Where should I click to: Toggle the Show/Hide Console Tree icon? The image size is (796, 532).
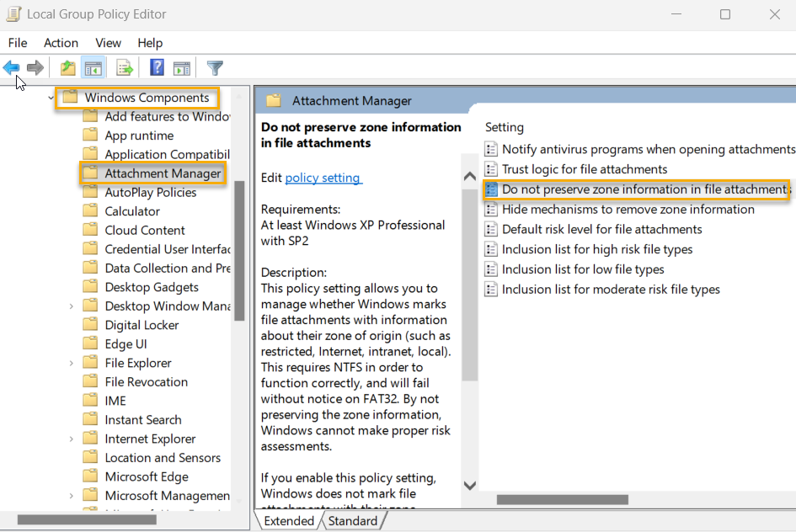(x=93, y=67)
